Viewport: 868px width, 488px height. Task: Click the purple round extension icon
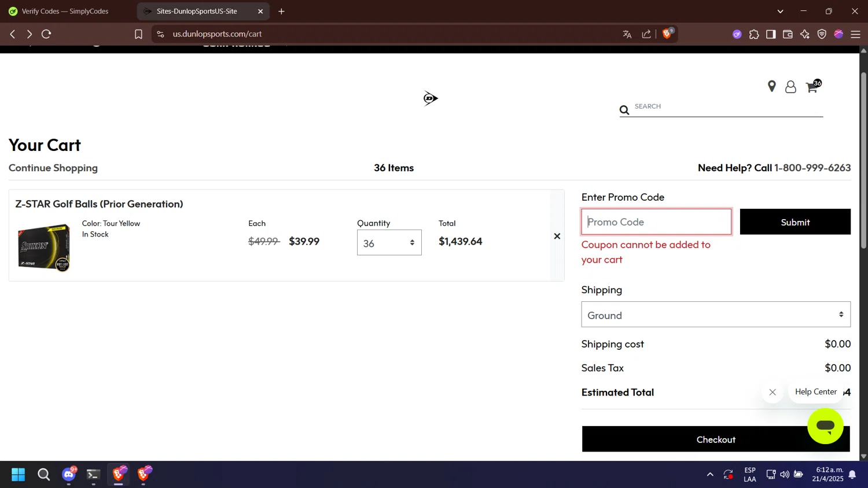point(737,34)
